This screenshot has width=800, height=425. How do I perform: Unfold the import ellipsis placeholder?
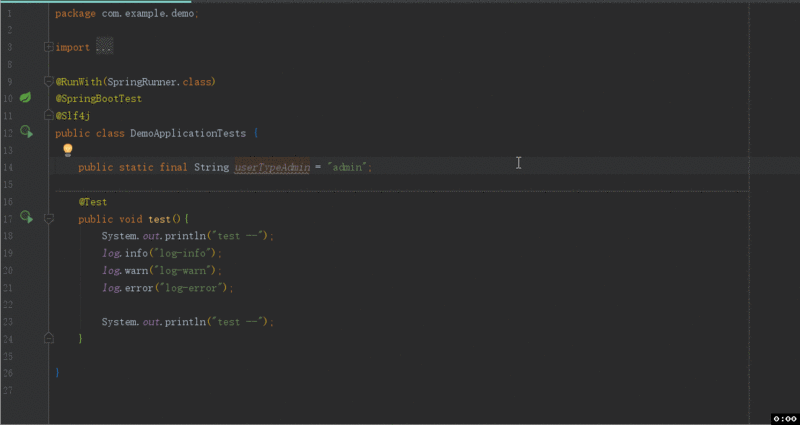point(104,47)
